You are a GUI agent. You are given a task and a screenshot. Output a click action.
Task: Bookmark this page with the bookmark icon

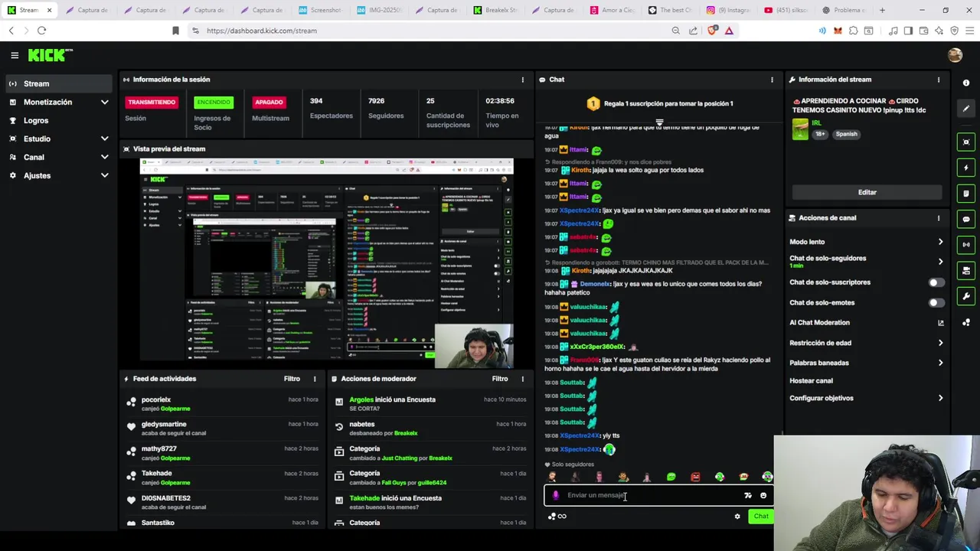175,31
